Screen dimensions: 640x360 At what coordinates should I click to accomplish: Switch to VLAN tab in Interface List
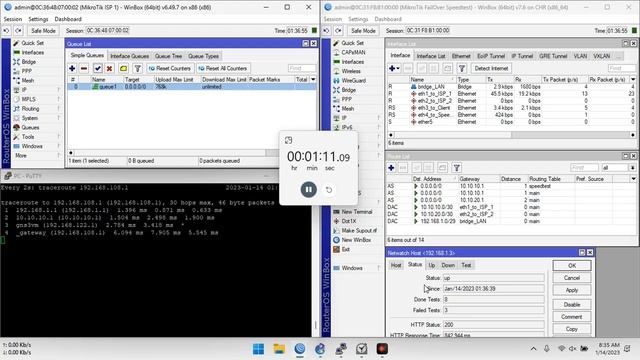click(x=580, y=56)
